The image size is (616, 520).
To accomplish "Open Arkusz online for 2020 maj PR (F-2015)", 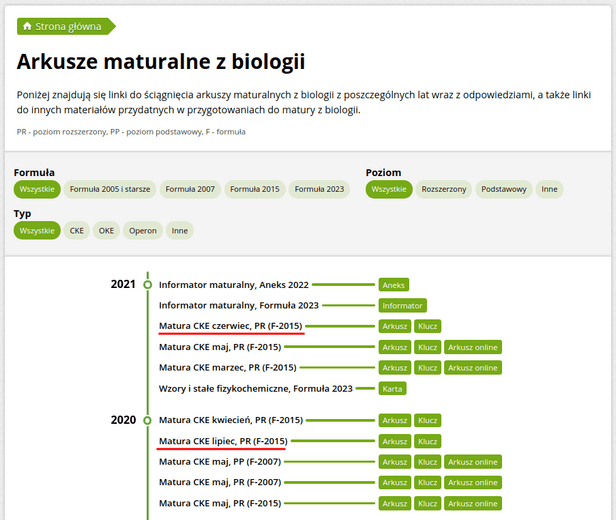I will 473,504.
